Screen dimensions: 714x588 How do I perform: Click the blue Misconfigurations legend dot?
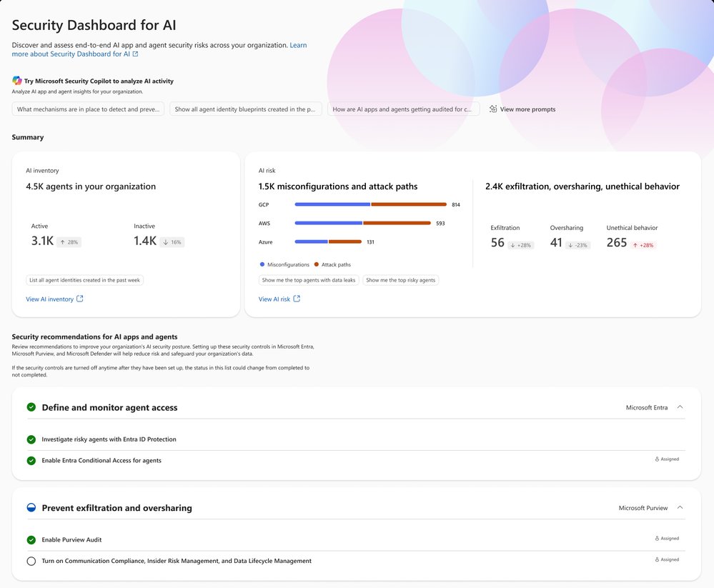(x=262, y=264)
